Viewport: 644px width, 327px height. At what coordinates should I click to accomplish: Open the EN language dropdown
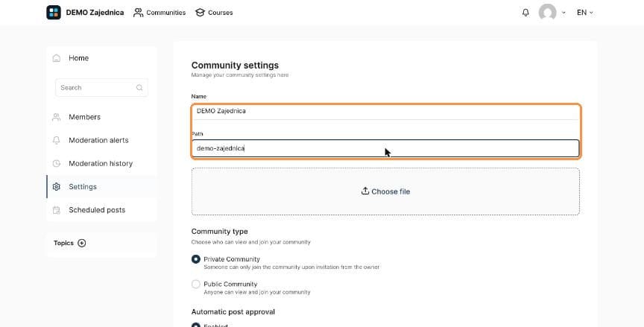tap(585, 13)
